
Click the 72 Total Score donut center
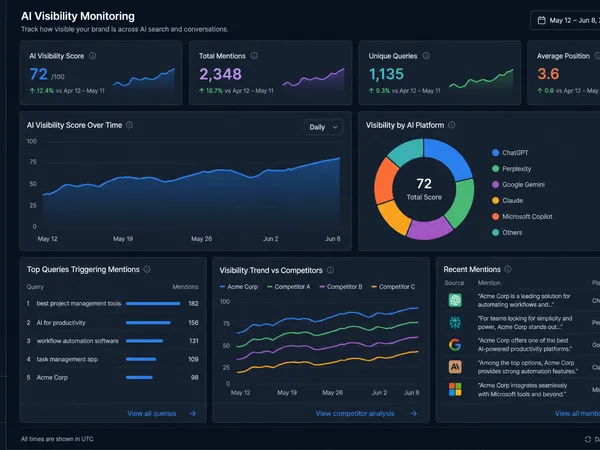point(424,189)
